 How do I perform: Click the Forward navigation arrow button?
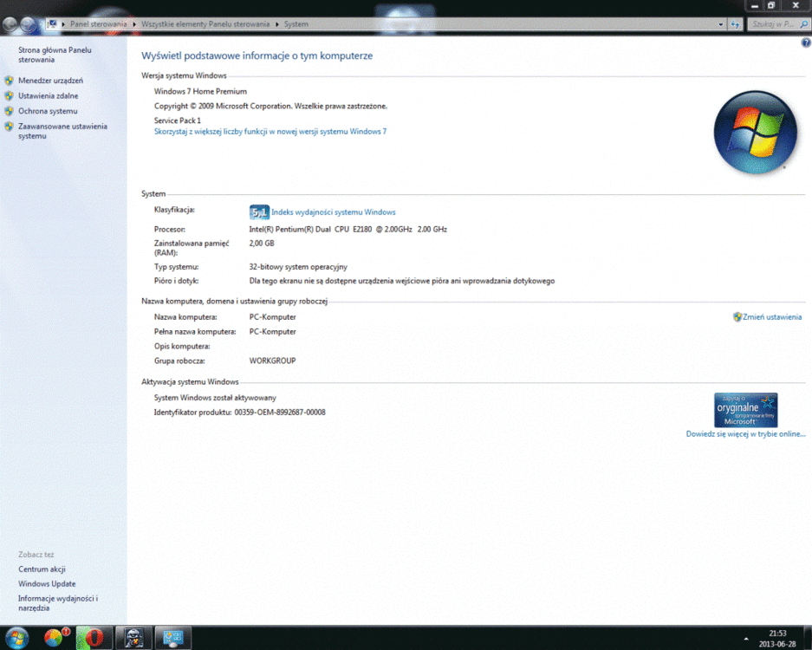tap(29, 23)
